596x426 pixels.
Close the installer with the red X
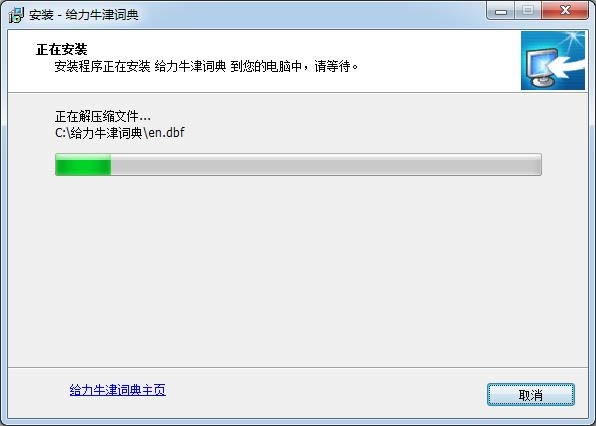coord(564,11)
